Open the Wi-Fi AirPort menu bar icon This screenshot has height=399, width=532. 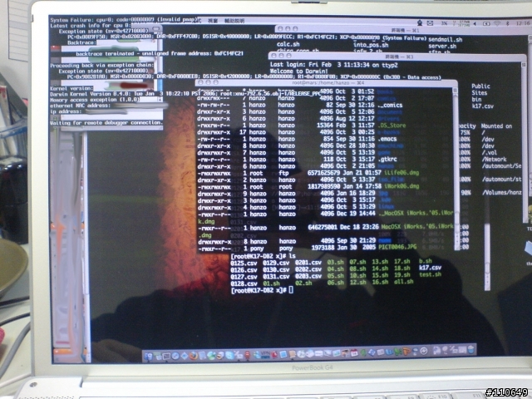497,23
